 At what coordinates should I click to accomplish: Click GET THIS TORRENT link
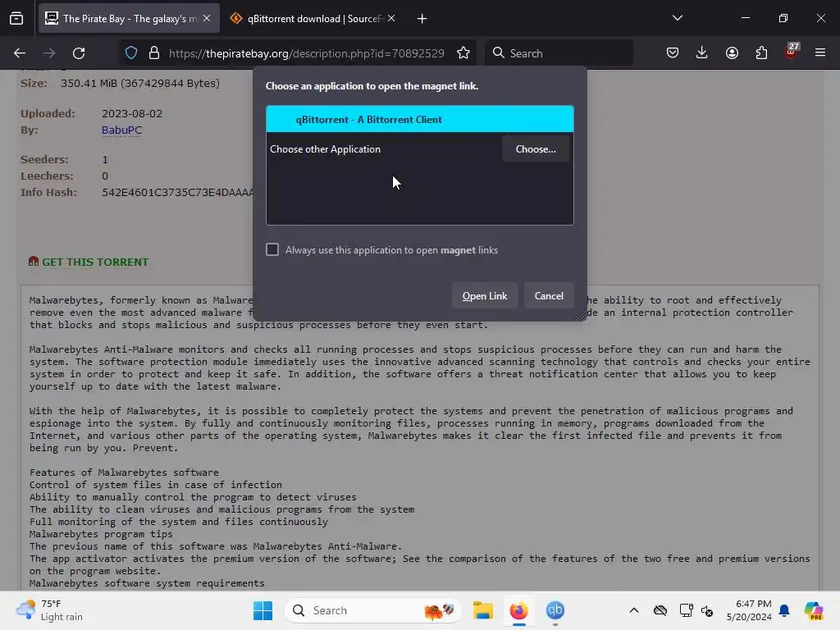pos(95,262)
